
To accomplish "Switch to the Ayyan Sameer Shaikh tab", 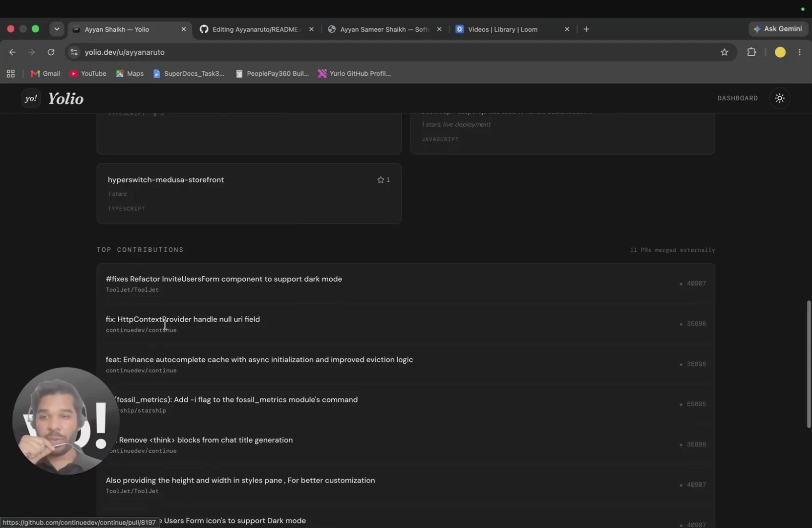I will click(x=384, y=29).
